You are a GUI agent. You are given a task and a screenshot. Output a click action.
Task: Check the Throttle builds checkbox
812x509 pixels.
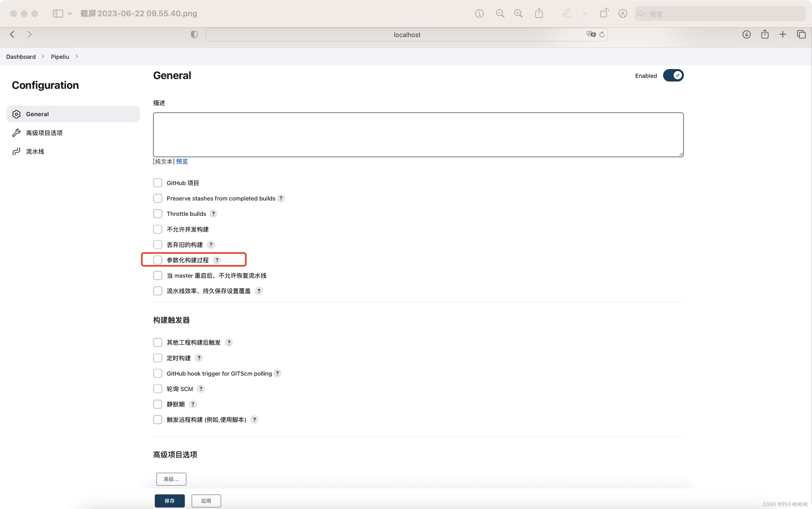pyautogui.click(x=158, y=214)
